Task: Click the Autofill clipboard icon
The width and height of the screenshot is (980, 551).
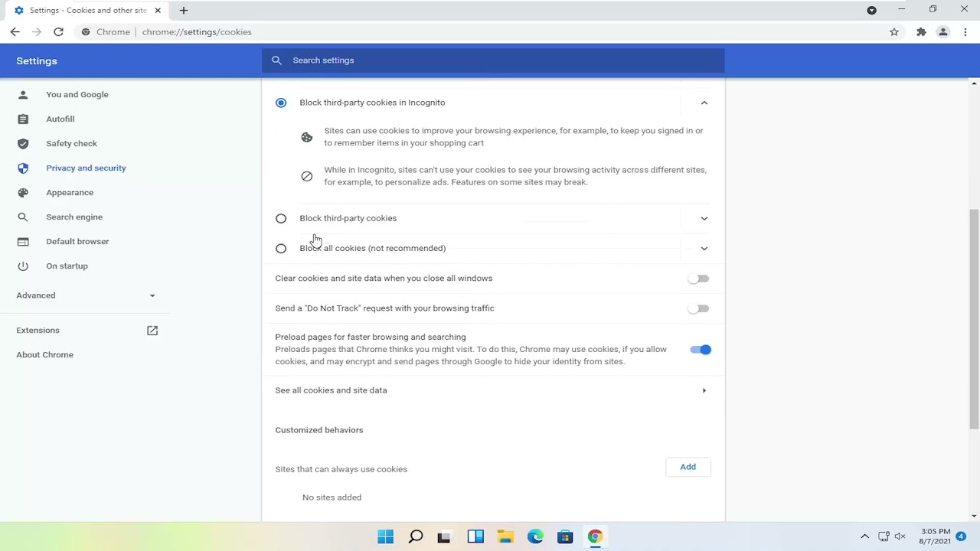Action: point(23,119)
